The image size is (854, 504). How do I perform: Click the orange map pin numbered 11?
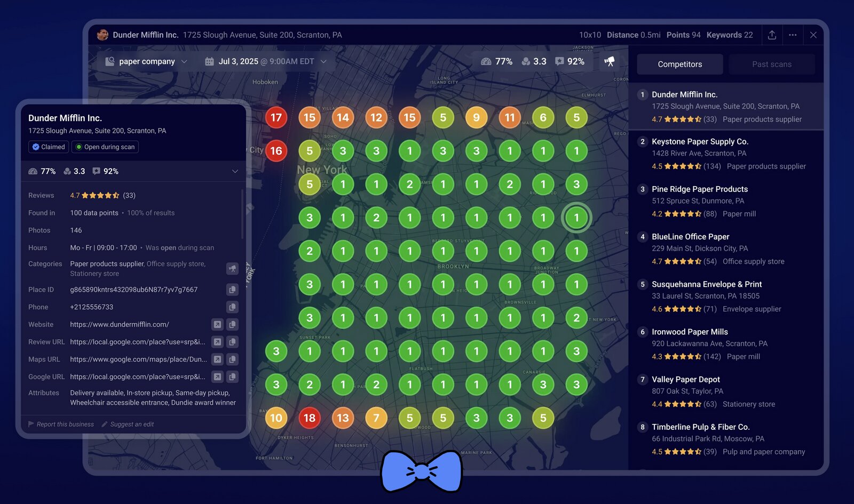coord(510,117)
